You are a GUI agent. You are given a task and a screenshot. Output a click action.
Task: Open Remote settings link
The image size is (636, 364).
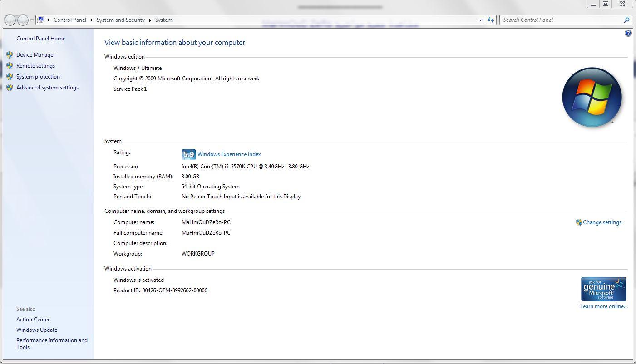pyautogui.click(x=35, y=66)
